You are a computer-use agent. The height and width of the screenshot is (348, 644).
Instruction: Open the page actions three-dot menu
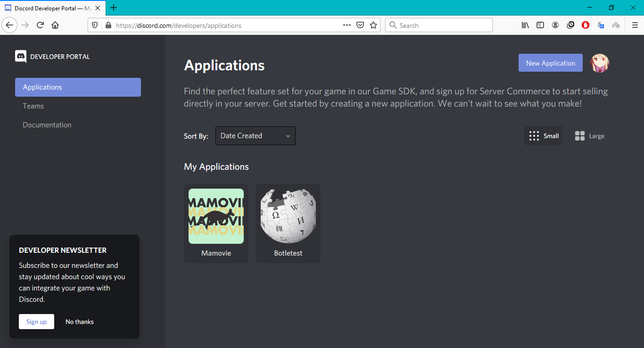click(x=347, y=25)
